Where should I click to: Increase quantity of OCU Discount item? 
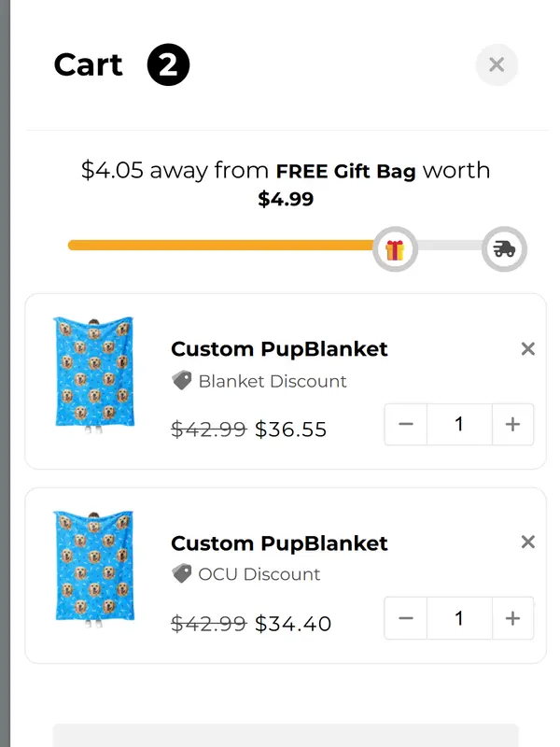(512, 618)
